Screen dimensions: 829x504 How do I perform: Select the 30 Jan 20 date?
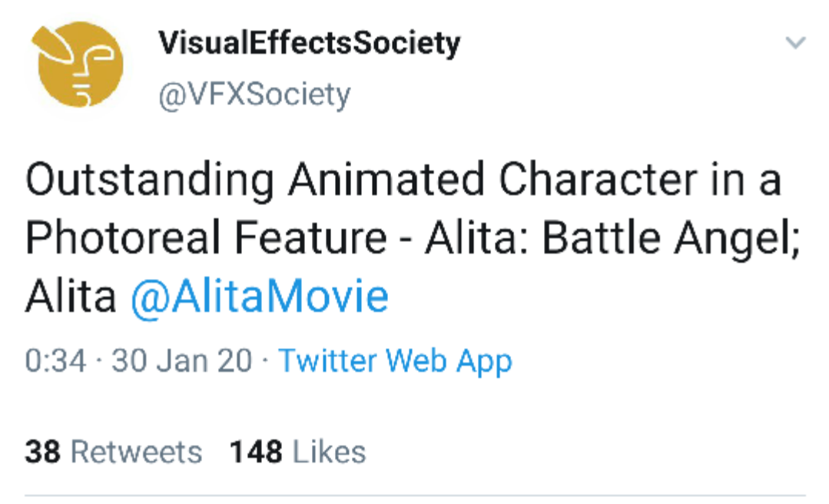point(181,360)
